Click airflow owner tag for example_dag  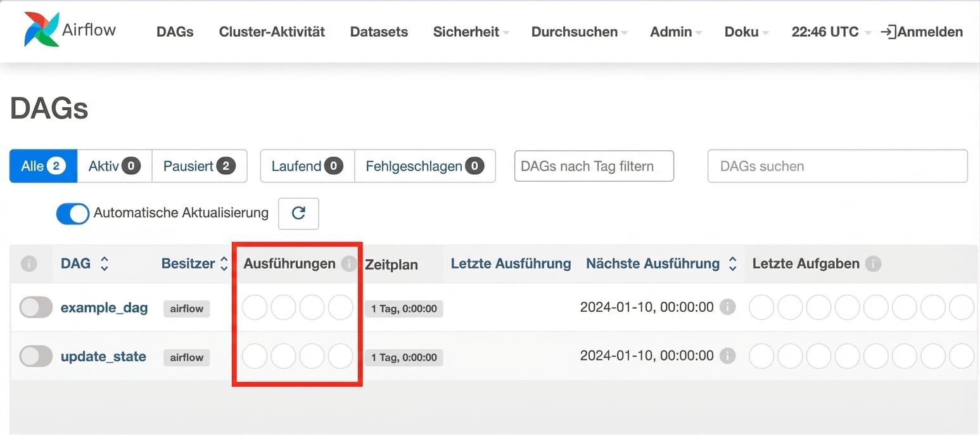tap(186, 309)
